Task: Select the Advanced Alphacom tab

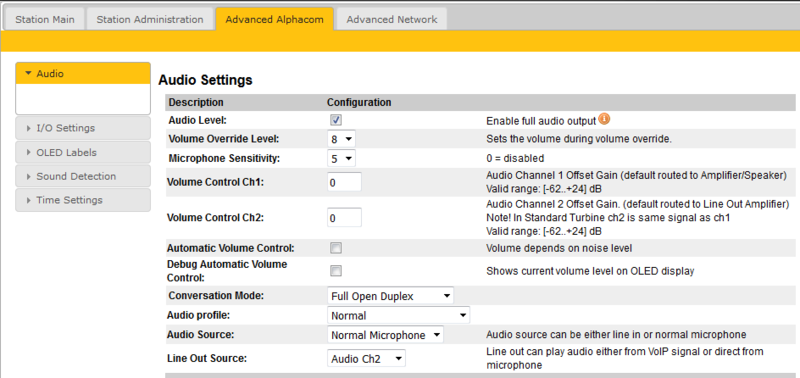Action: coord(274,19)
